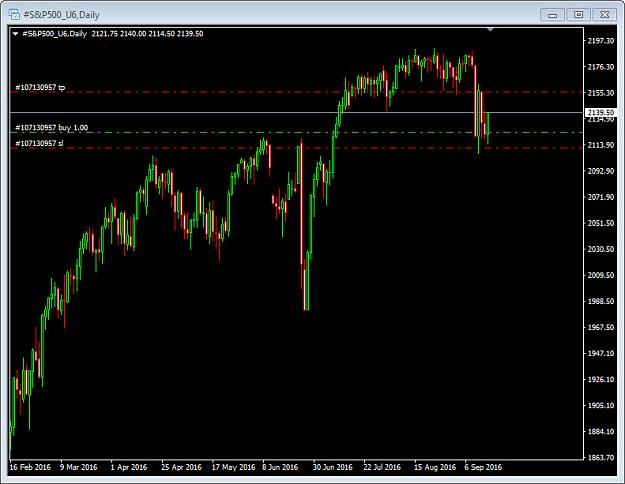Image resolution: width=625 pixels, height=484 pixels.
Task: Click the 17 May 2016 date label
Action: (233, 467)
